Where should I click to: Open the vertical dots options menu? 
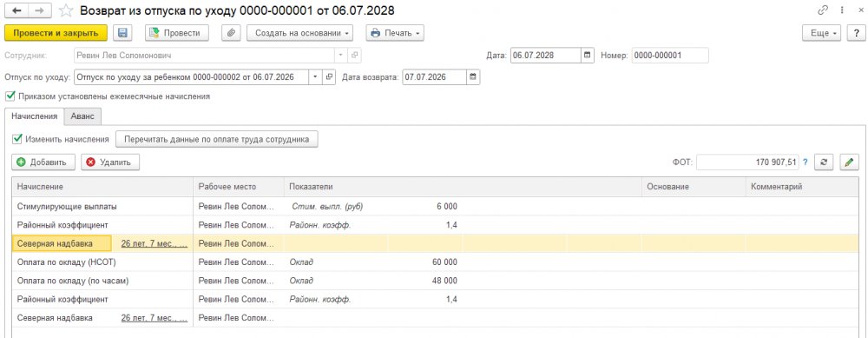coord(842,10)
